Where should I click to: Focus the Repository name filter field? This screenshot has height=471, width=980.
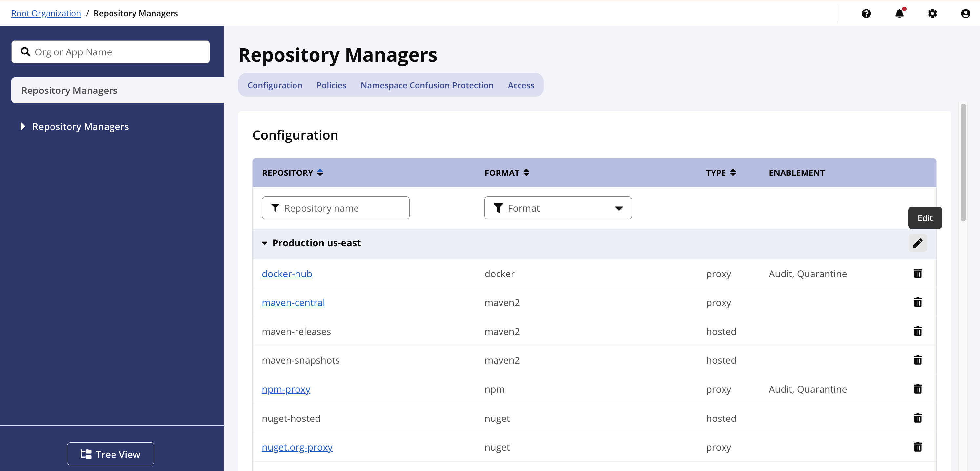tap(336, 208)
